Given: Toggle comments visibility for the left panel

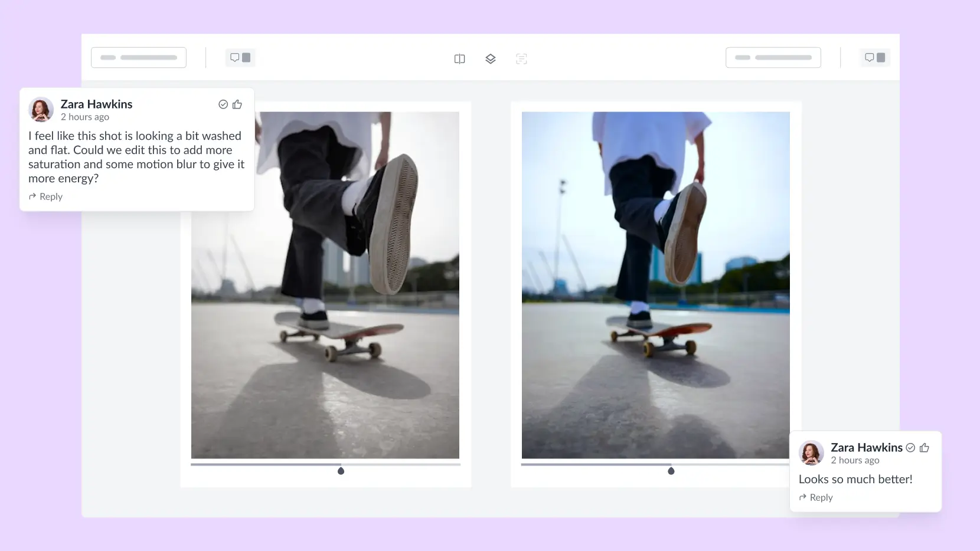Looking at the screenshot, I should tap(240, 58).
